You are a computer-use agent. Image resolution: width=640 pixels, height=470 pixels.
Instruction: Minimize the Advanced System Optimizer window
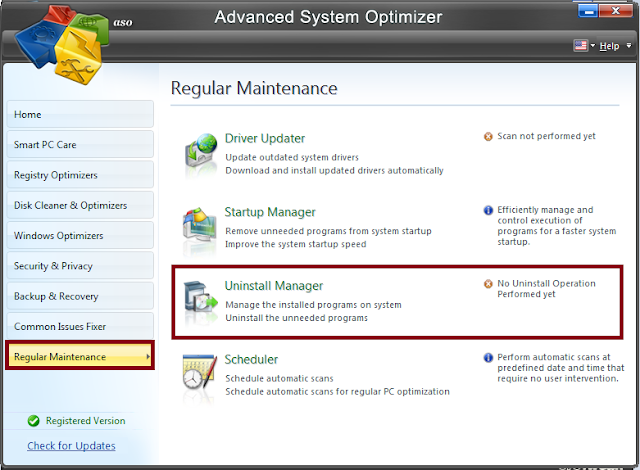tap(588, 11)
